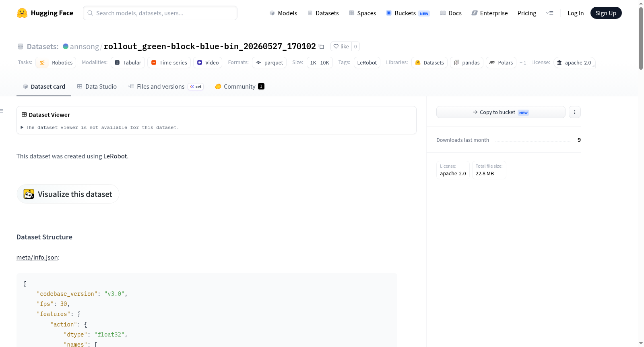Screen dimensions: 644x347
Task: Click the parquet format tag
Action: click(x=269, y=62)
